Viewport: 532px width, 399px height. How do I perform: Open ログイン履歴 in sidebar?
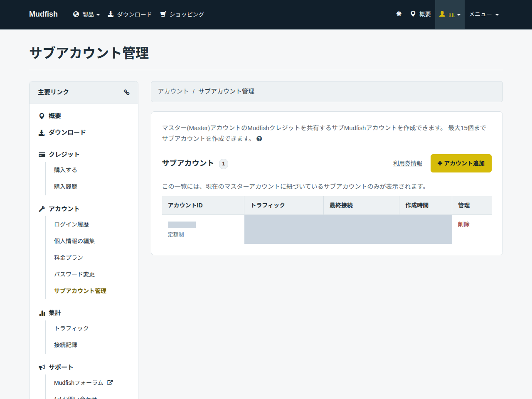click(x=71, y=224)
